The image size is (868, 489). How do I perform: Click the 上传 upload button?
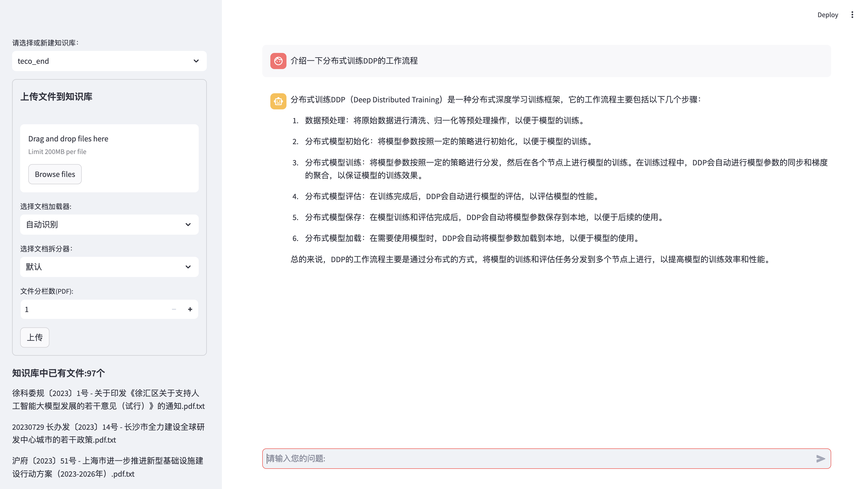point(35,338)
